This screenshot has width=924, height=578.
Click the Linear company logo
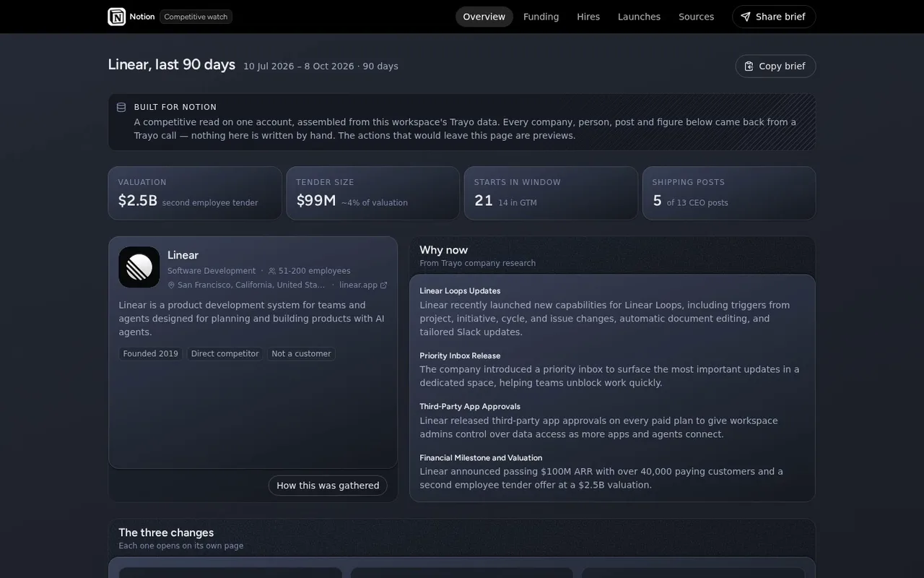pos(139,267)
